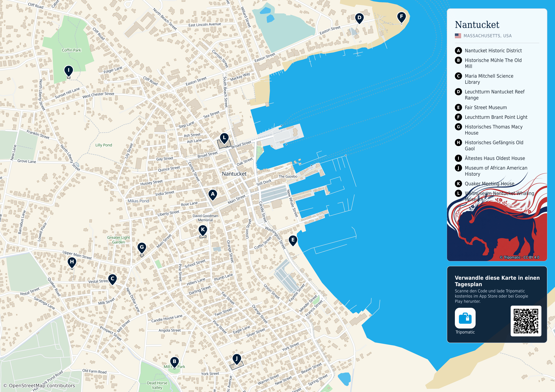Select 'Maria Mitchell Science Library' legend entry
This screenshot has height=392, width=555.
[489, 79]
